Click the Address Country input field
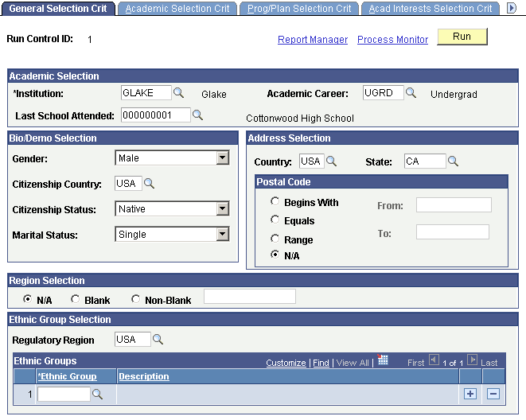Screen dimensions: 526x420 (312, 161)
